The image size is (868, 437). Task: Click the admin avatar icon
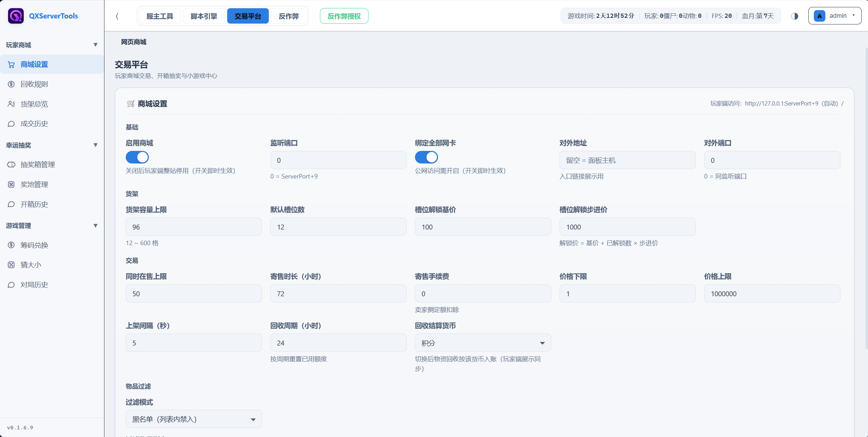coord(819,16)
